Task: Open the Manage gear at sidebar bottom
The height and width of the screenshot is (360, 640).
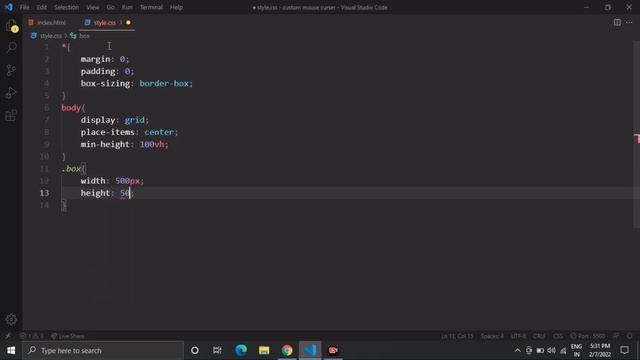Action: coord(11,320)
